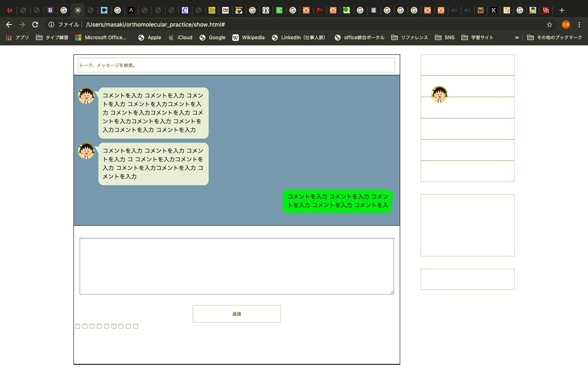Viewport: 588px width, 368px height.
Task: Open the Wikipedia bookmark link
Action: [249, 38]
